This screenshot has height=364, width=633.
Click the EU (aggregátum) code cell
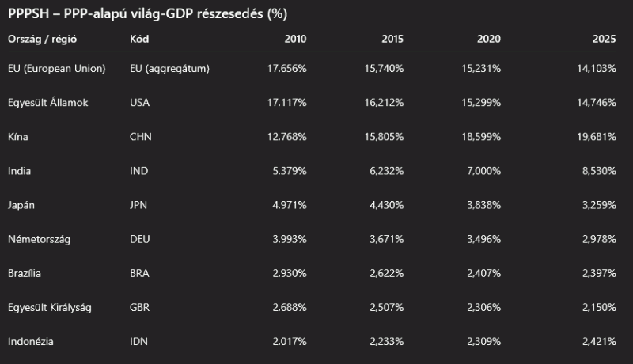coord(169,69)
